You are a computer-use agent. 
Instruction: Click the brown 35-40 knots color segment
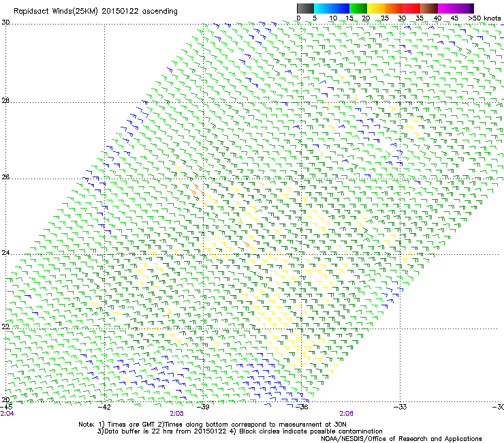[x=429, y=8]
